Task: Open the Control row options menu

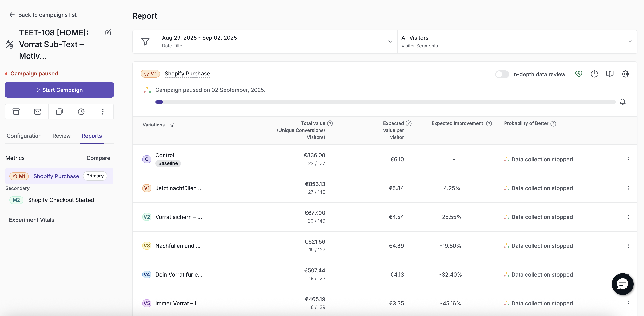Action: click(x=628, y=160)
